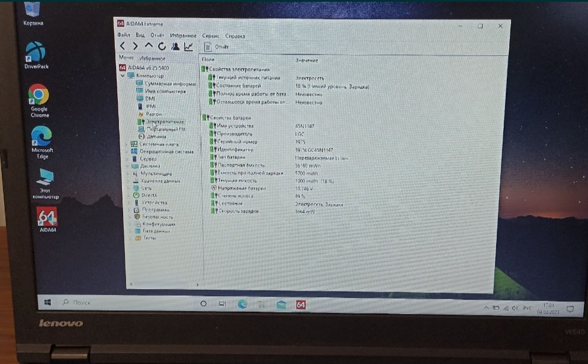Click the Forward navigation arrow in toolbar
The image size is (588, 364).
coord(136,46)
